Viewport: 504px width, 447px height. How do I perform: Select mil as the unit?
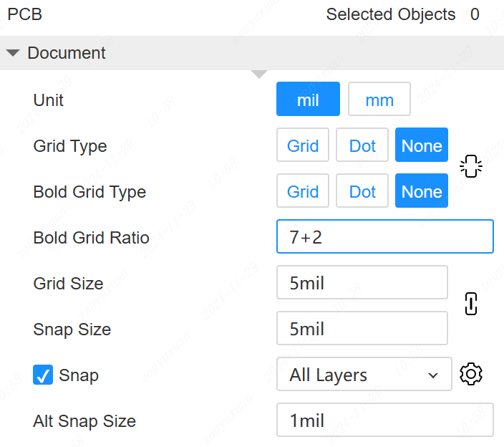308,100
